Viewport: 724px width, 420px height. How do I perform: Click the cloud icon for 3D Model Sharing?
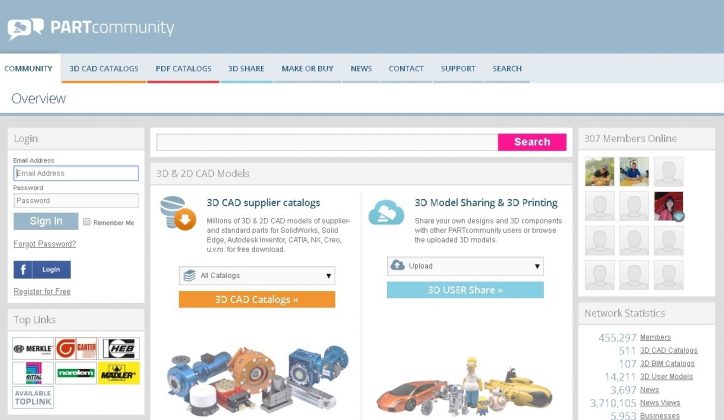(x=386, y=213)
